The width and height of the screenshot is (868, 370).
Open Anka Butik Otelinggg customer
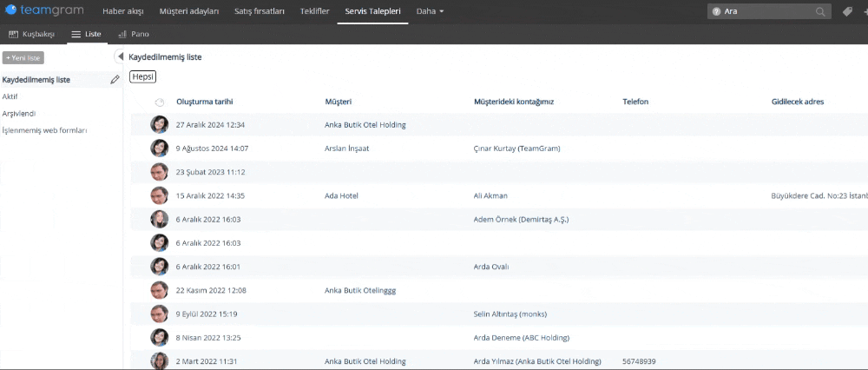pos(360,290)
